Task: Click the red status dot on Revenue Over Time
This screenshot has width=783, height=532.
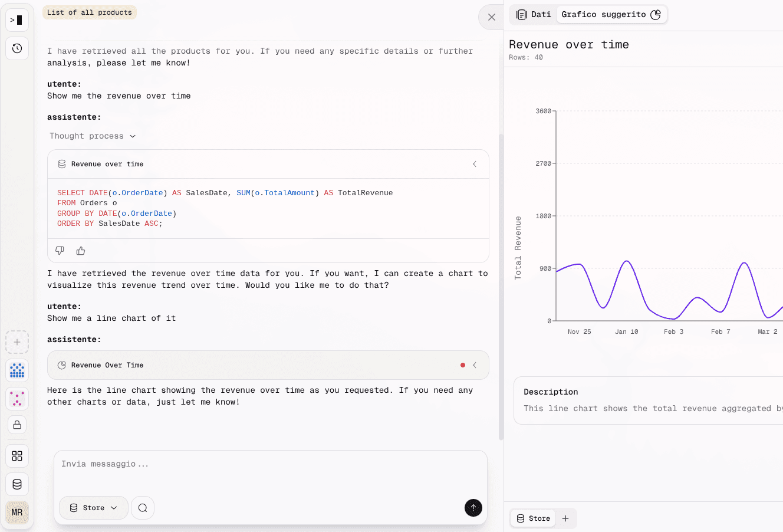Action: point(462,365)
